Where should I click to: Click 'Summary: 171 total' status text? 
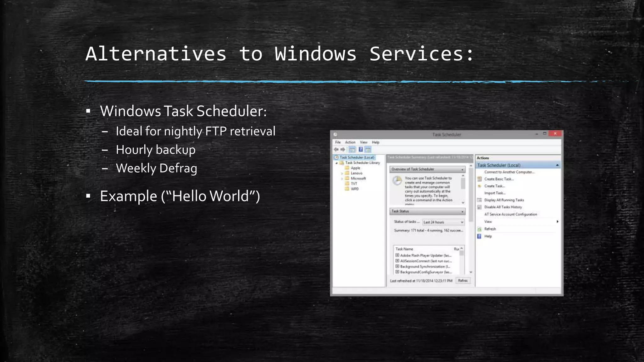(x=428, y=231)
